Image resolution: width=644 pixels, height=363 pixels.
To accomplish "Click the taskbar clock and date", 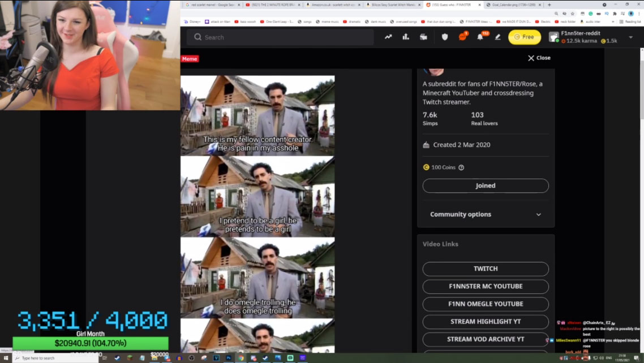I will pos(622,358).
